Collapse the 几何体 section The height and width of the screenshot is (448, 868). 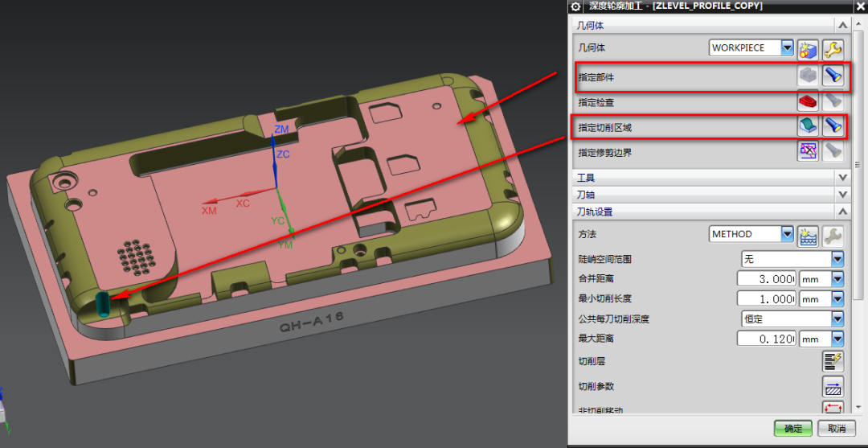tap(843, 25)
